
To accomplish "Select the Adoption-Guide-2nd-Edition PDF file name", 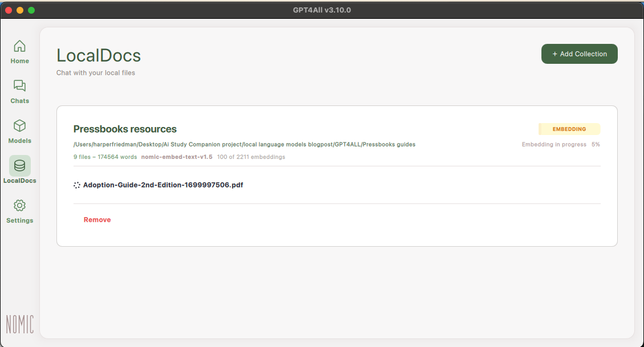I will coord(163,185).
